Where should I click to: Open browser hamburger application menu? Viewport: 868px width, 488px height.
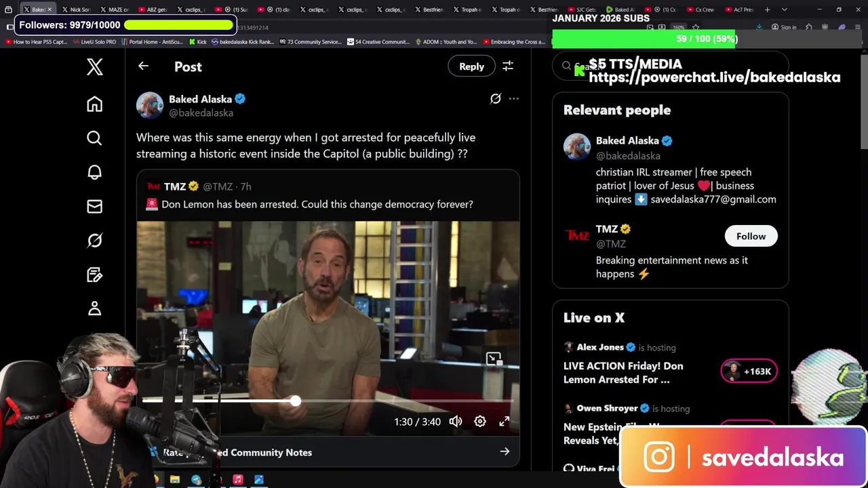pos(858,27)
